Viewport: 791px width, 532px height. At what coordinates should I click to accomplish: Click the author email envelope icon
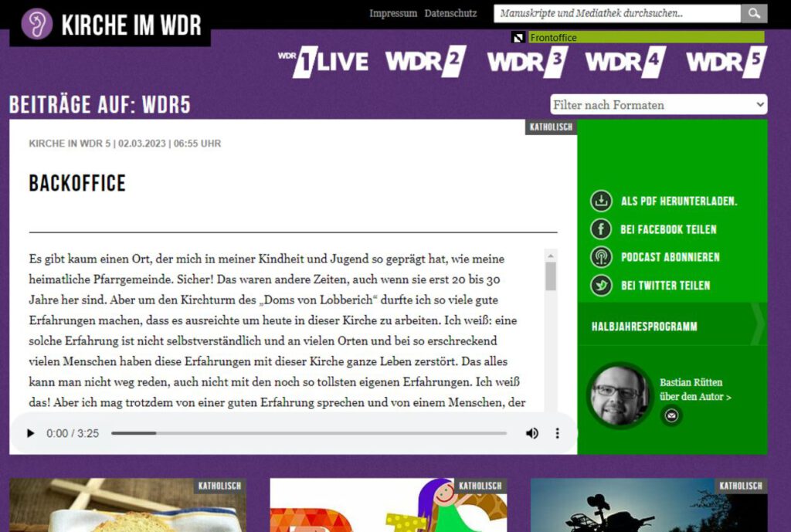pos(671,415)
